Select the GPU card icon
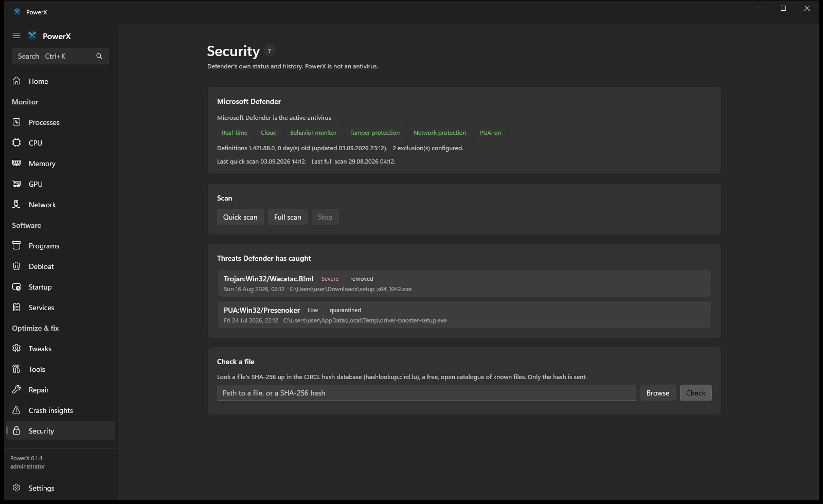Screen dimensions: 823x504 click(x=16, y=184)
